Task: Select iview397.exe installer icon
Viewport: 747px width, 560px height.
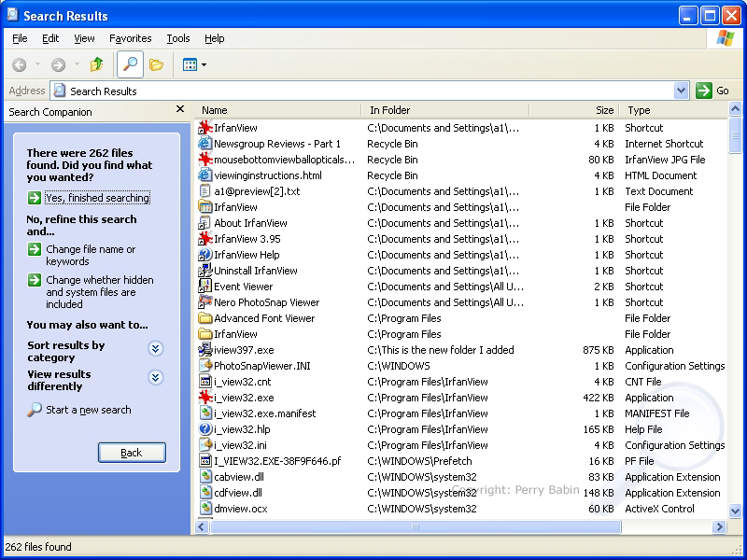Action: tap(205, 350)
